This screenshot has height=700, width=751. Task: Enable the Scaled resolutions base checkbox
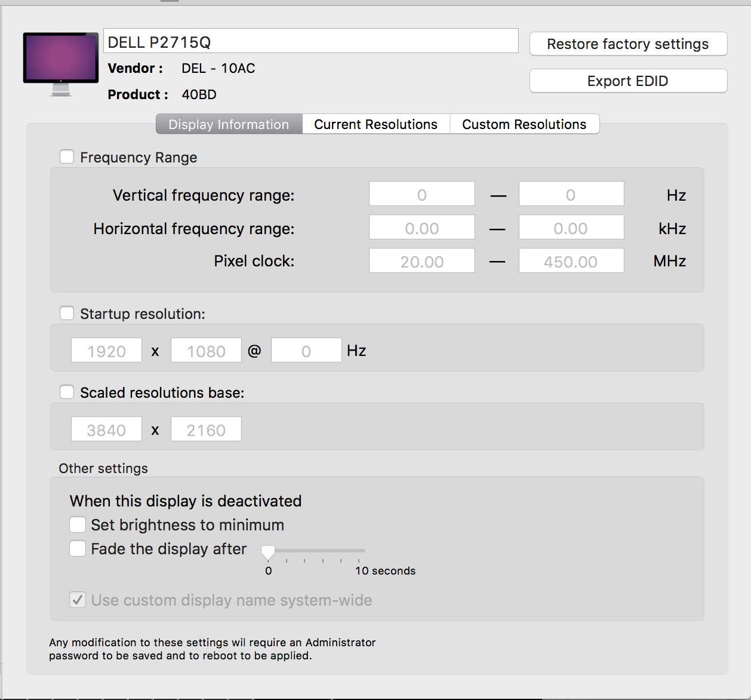(x=67, y=392)
